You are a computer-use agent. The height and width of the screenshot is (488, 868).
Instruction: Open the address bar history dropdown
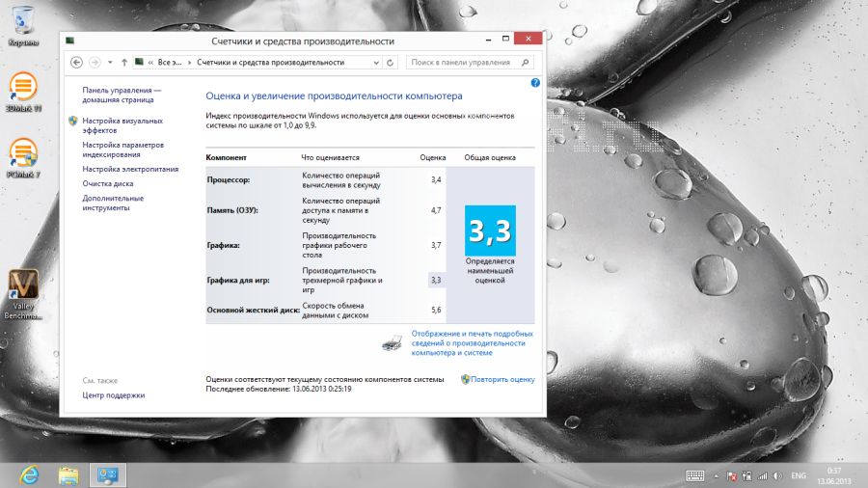(x=376, y=62)
